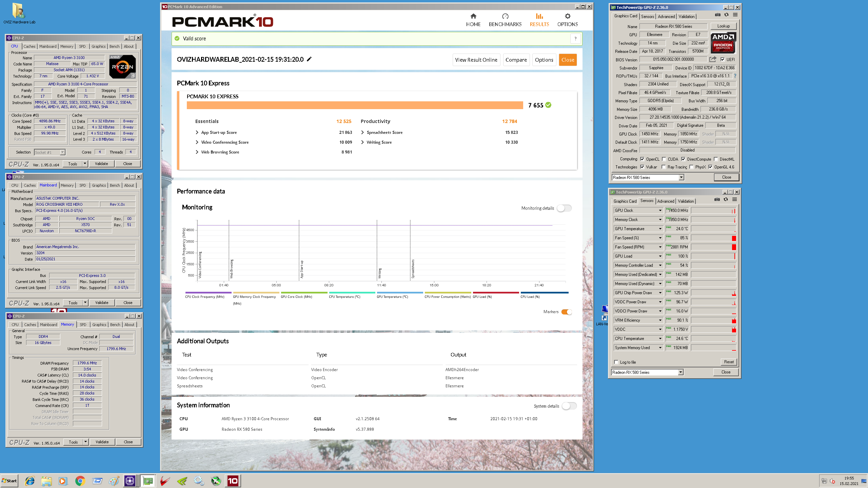Take screenshot in GPU-Z Graphics Card window
Image resolution: width=868 pixels, height=488 pixels.
point(718,15)
